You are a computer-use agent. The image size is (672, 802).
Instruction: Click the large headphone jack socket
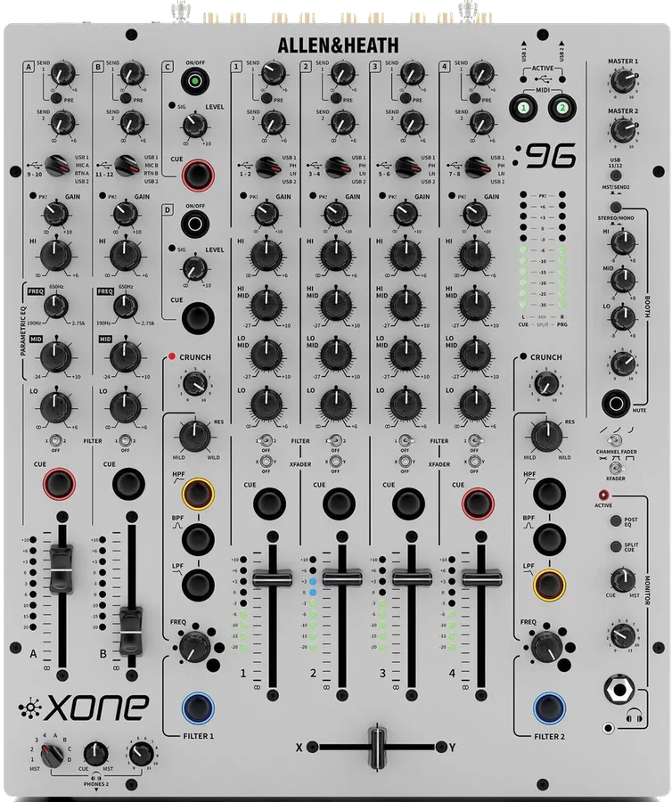coord(619,691)
